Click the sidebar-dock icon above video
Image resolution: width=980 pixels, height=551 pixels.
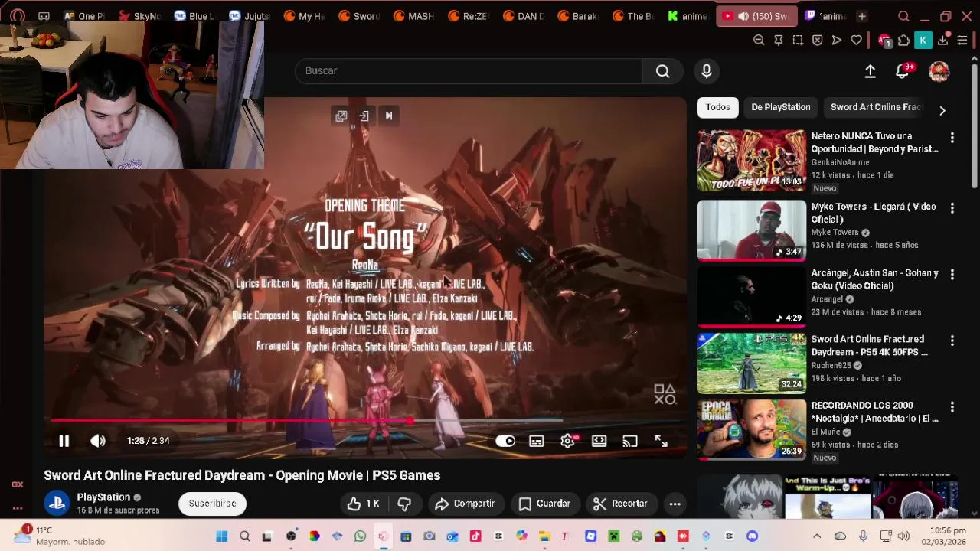point(364,116)
